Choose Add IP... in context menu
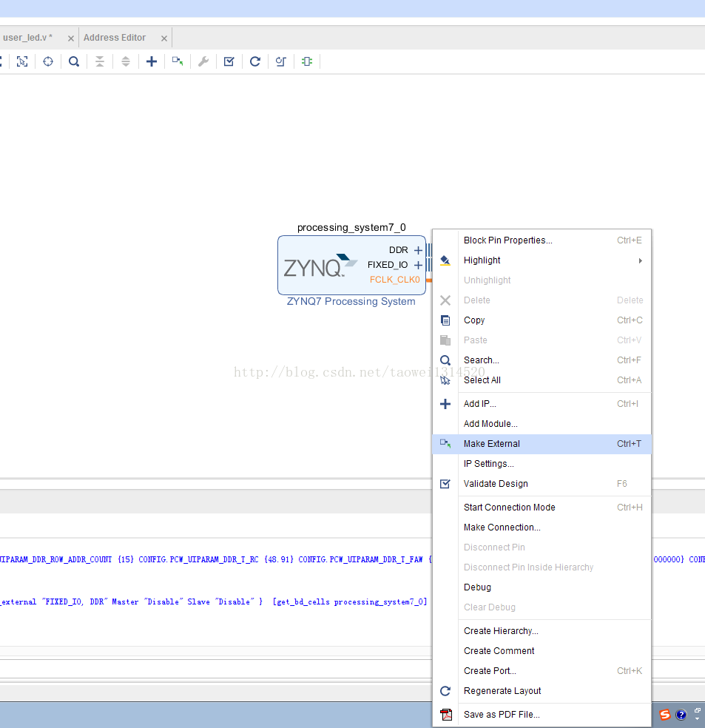Image resolution: width=705 pixels, height=728 pixels. pos(542,403)
